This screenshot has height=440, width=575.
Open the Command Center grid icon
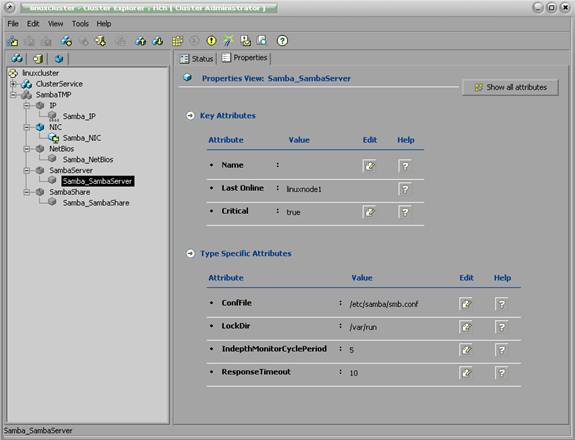click(177, 41)
